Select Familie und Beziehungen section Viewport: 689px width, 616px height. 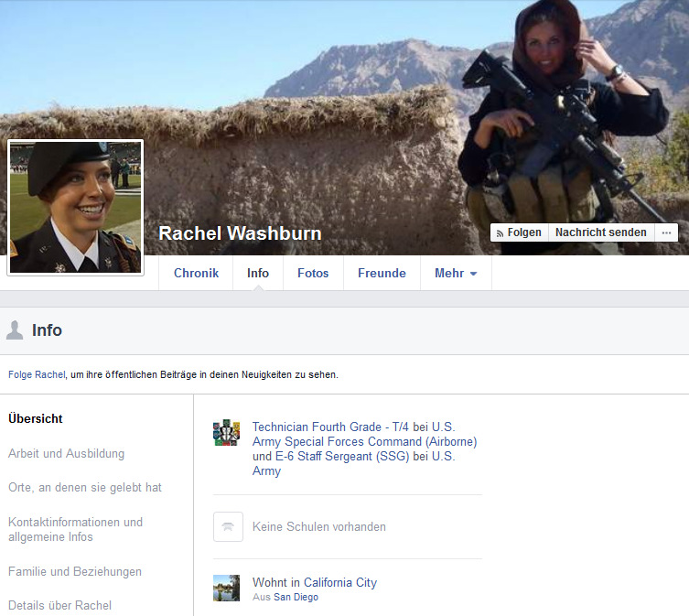(x=75, y=571)
